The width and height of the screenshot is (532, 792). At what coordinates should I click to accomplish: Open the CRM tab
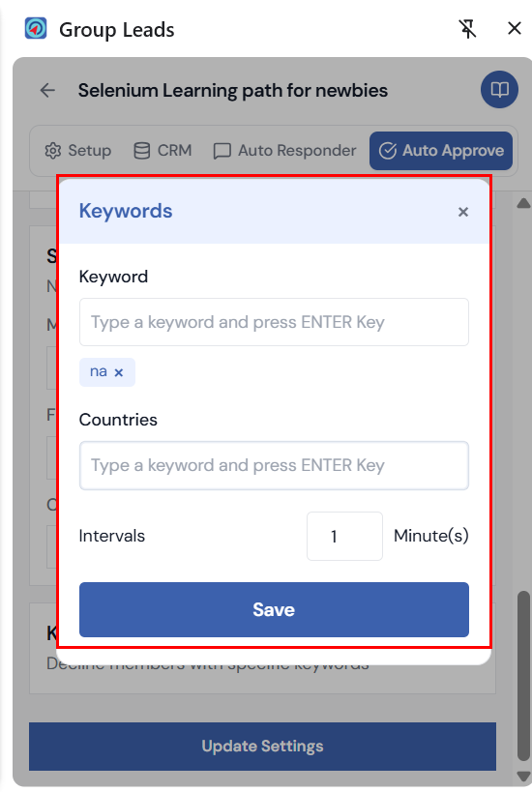[163, 151]
